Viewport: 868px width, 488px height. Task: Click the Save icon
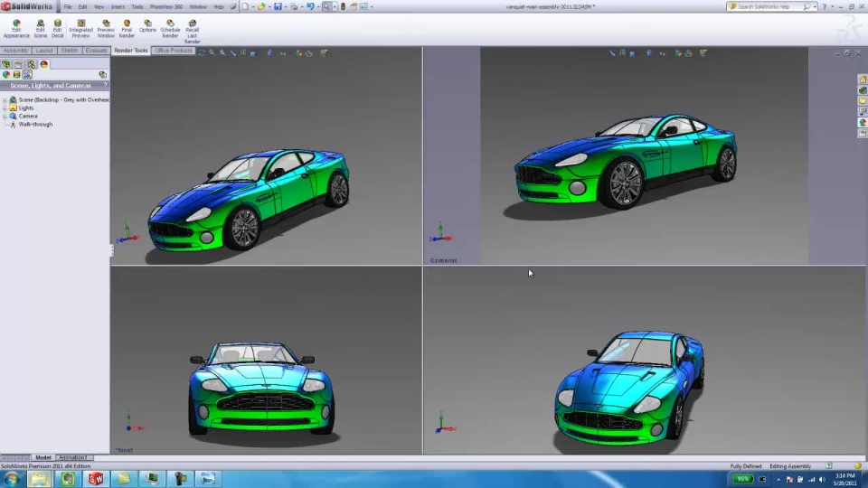pyautogui.click(x=278, y=6)
